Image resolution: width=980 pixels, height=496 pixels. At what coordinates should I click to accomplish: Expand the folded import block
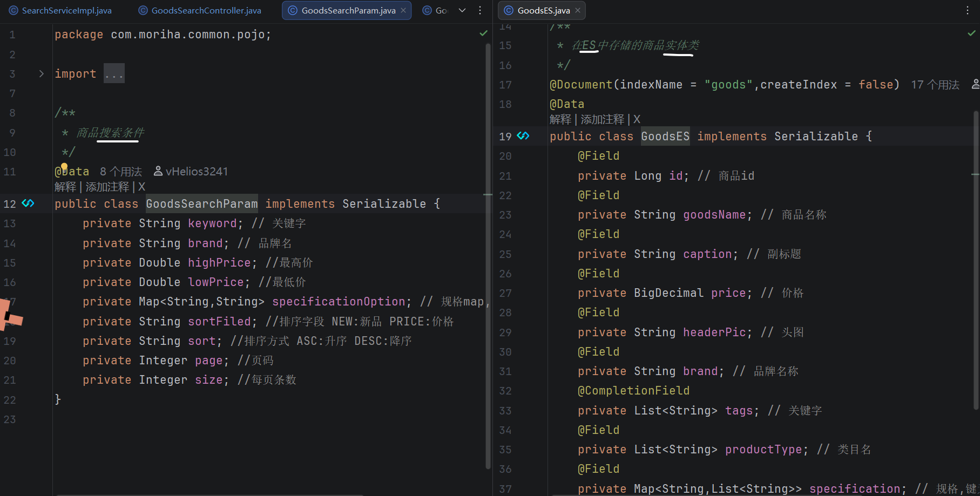(x=41, y=74)
